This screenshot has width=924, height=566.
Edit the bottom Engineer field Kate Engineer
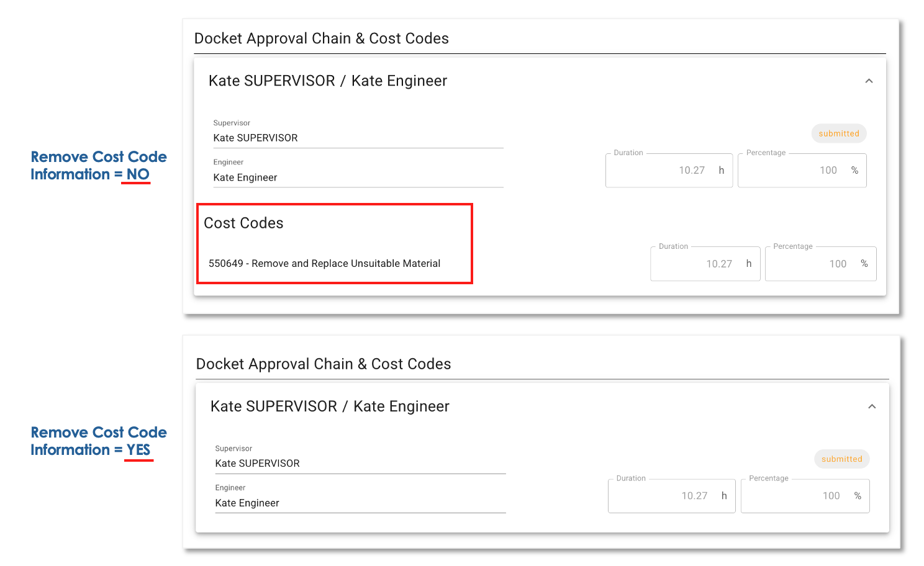tap(247, 503)
